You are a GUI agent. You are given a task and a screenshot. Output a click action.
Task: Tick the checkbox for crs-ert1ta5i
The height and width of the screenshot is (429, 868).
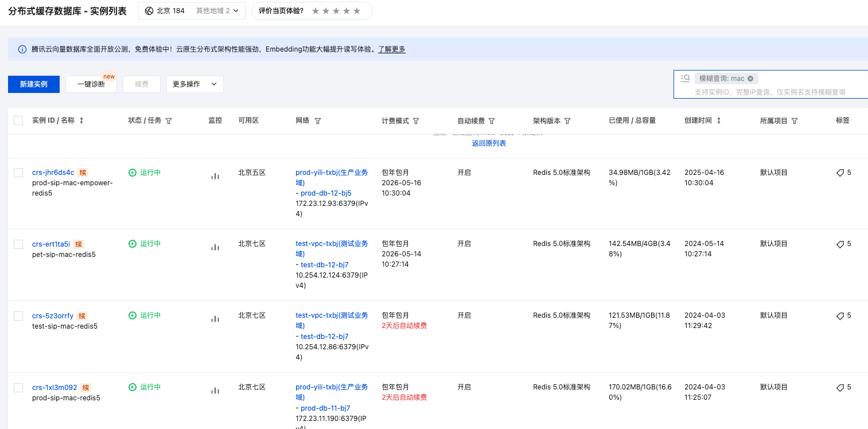[x=18, y=244]
